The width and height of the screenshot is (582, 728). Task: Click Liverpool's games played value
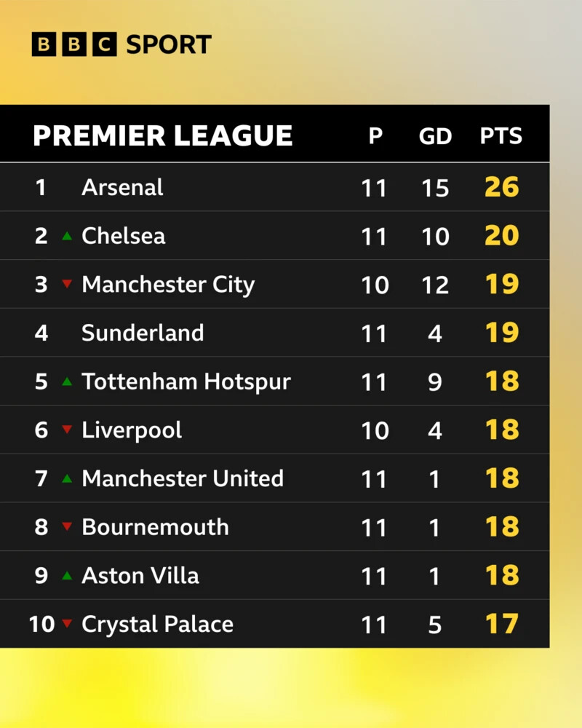pos(375,430)
